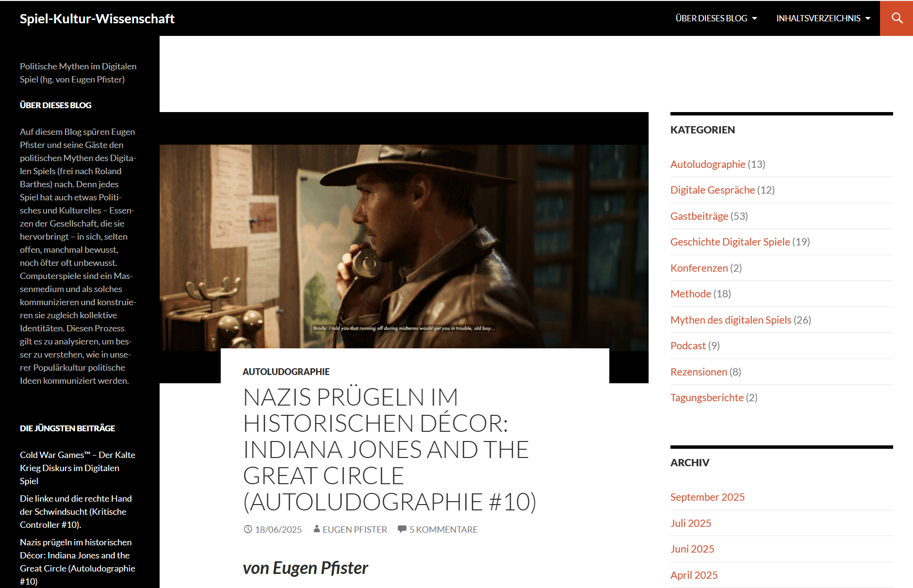913x588 pixels.
Task: Click the Nazis prügeln article headline
Action: click(389, 449)
